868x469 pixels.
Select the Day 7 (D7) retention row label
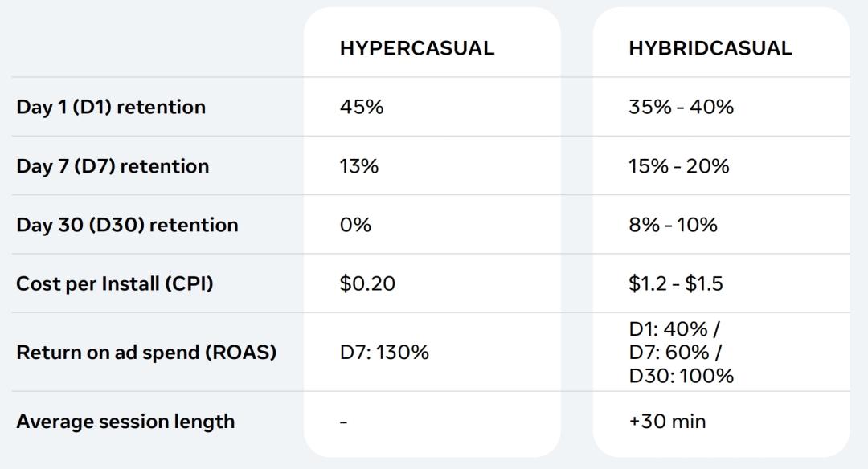point(113,166)
